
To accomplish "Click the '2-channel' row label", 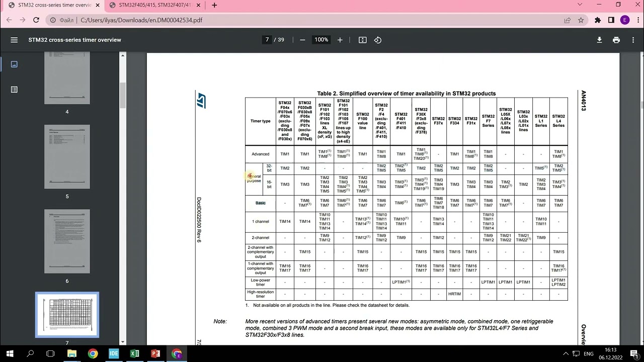I will (261, 238).
